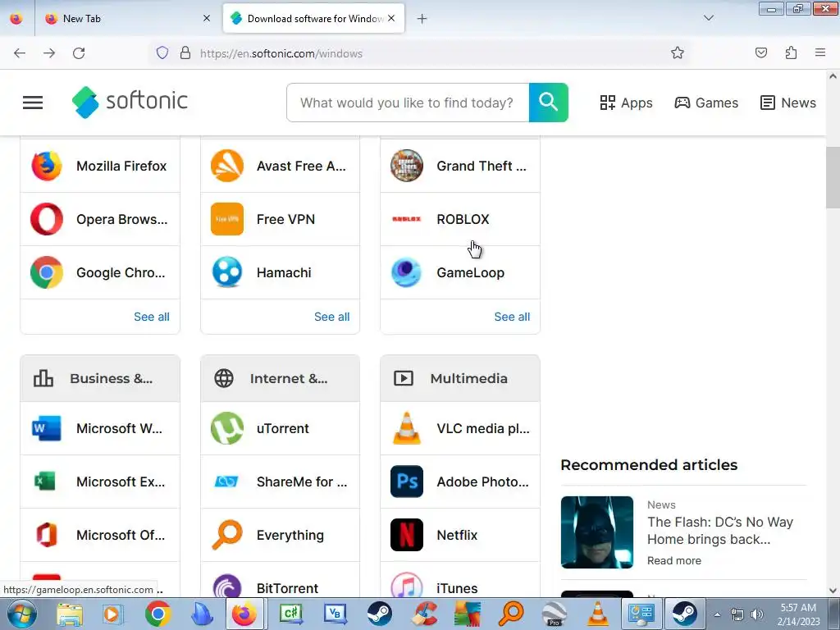Click the site padlock security icon

click(185, 53)
